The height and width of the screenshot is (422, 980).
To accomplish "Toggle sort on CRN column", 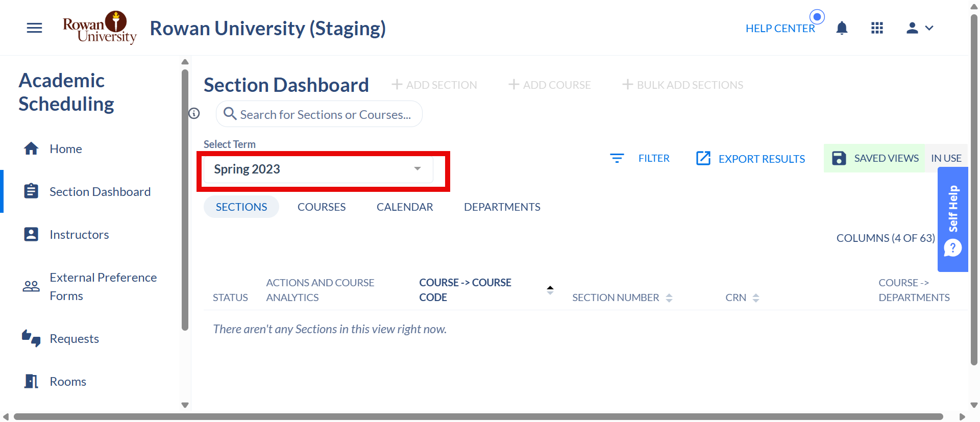I will tap(756, 298).
